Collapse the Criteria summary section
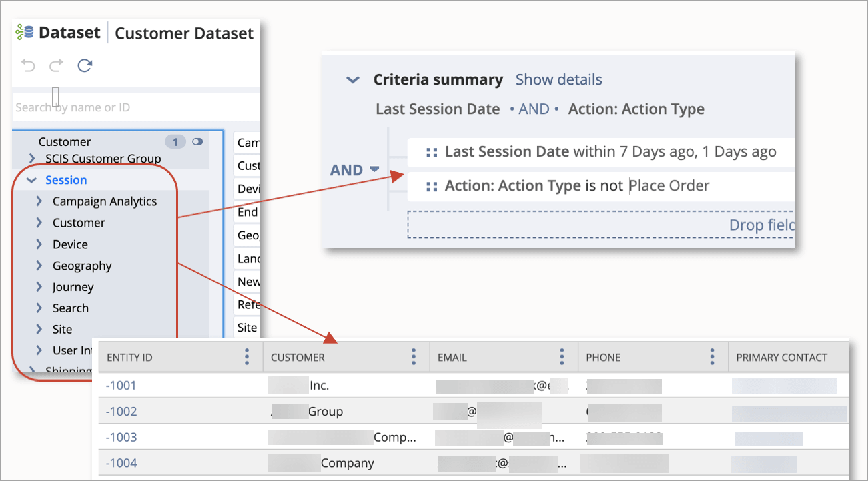 pos(352,80)
